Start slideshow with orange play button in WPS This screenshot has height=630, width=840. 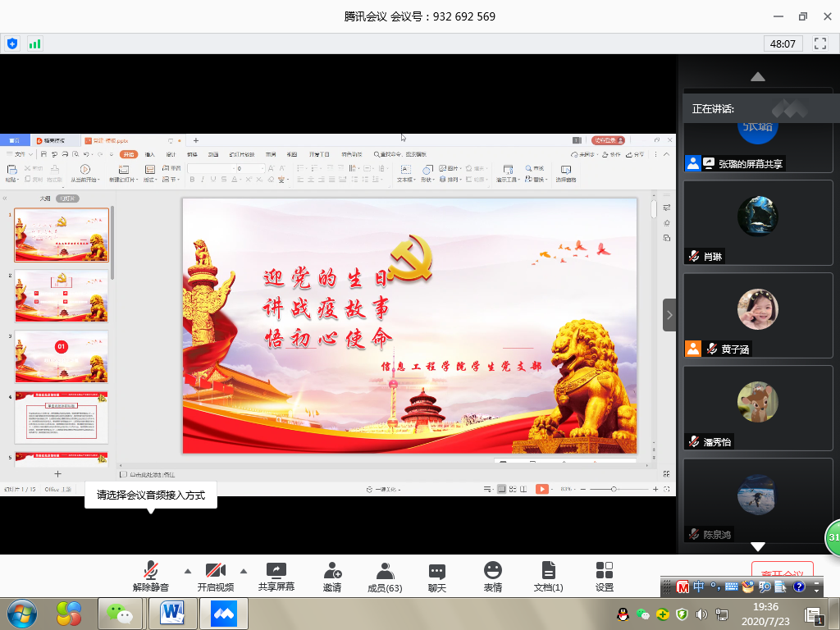[542, 489]
